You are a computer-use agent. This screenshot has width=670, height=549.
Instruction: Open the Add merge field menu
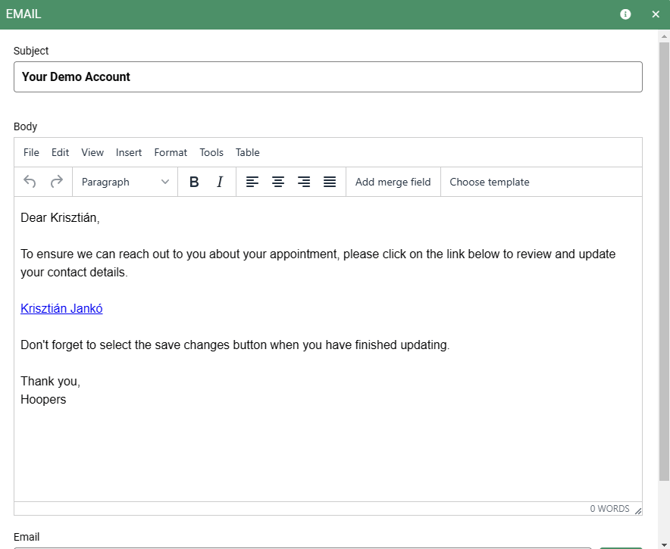[393, 182]
